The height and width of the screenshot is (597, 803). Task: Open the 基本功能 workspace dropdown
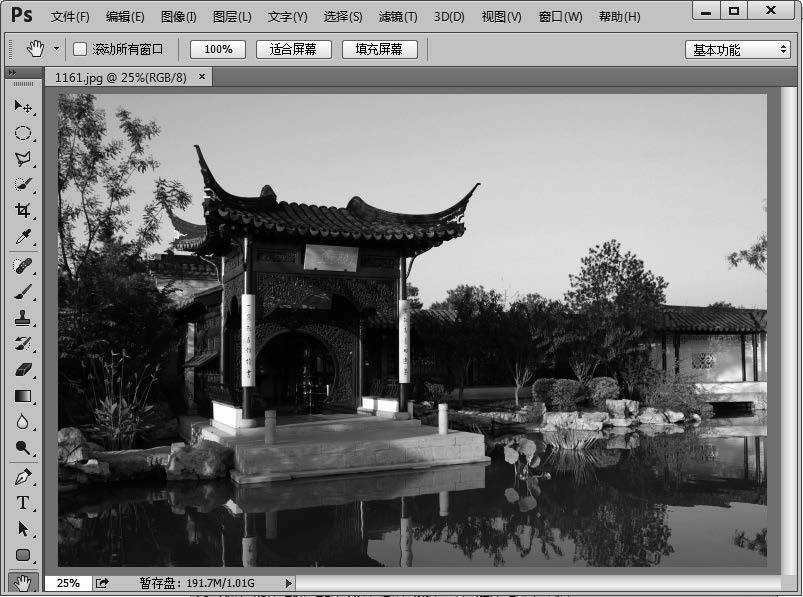coord(738,49)
